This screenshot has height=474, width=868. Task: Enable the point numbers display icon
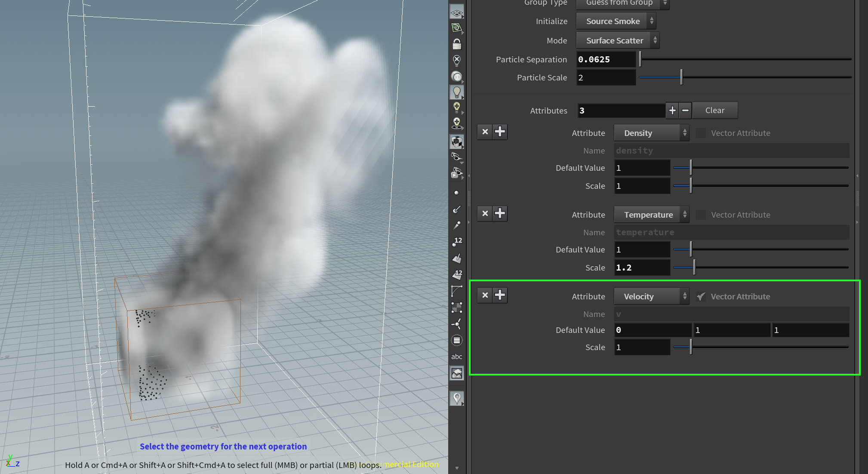coord(456,241)
